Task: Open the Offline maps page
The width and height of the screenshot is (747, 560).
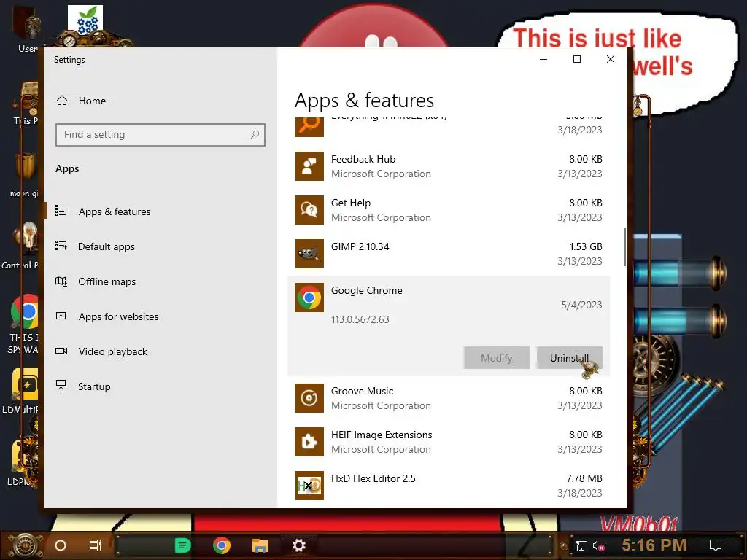Action: point(107,281)
